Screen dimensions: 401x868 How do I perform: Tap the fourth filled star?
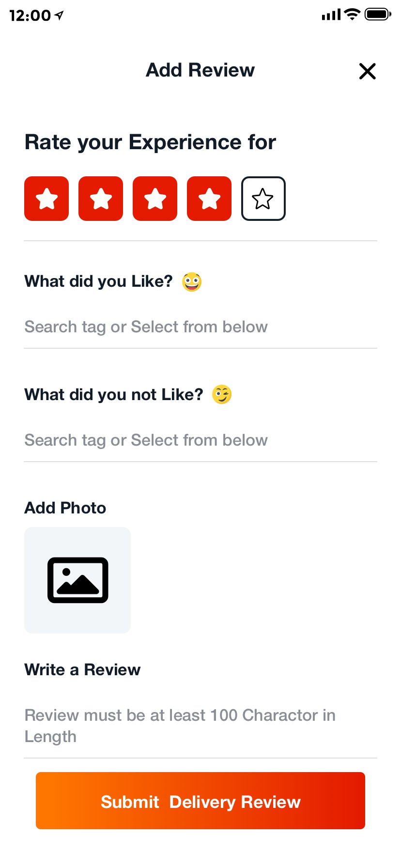(x=209, y=199)
